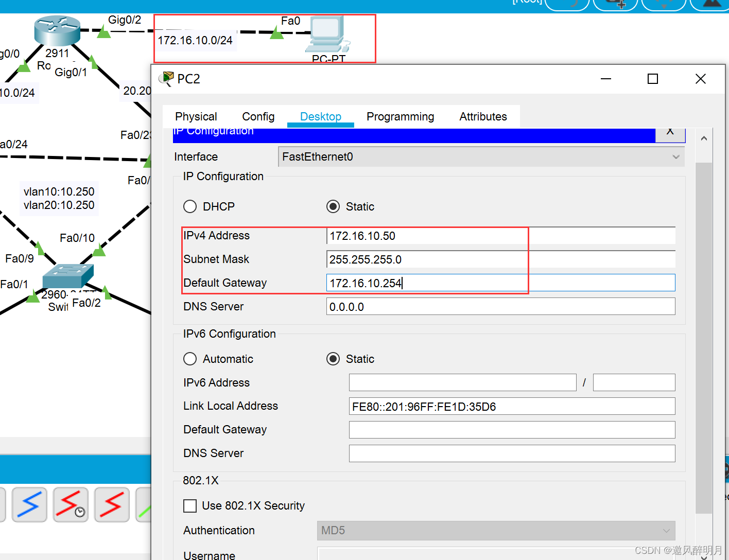Select Automatic for IPv6 configuration
The image size is (729, 560).
click(x=190, y=359)
